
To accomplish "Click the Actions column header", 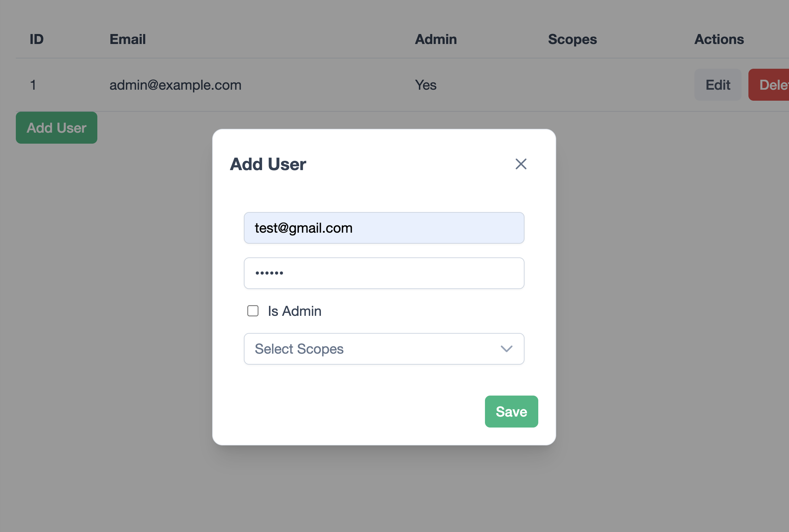I will (x=719, y=40).
